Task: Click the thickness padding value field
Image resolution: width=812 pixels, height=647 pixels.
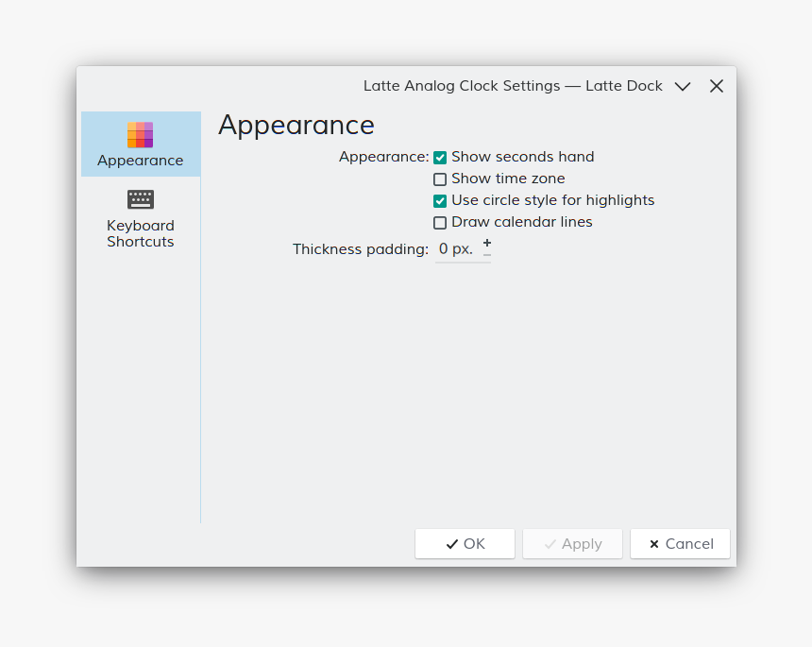Action: (456, 249)
